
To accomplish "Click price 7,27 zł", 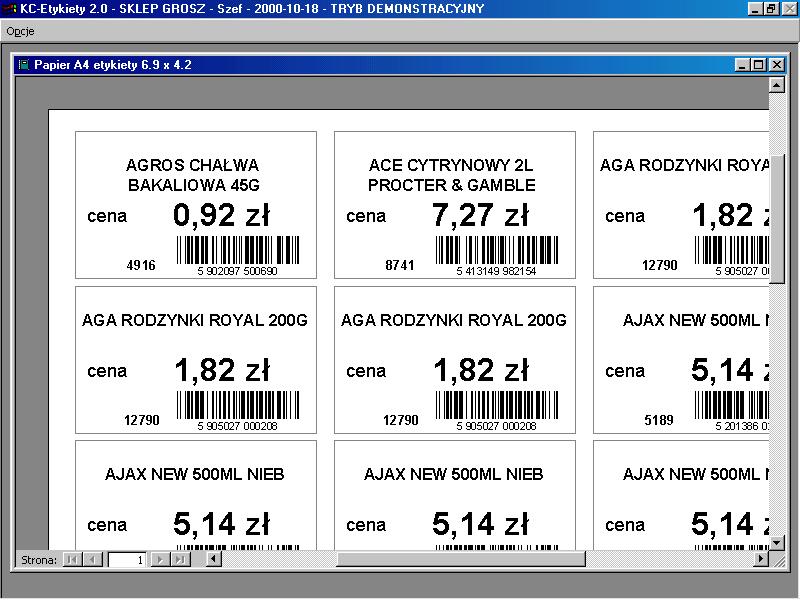I will coord(480,215).
